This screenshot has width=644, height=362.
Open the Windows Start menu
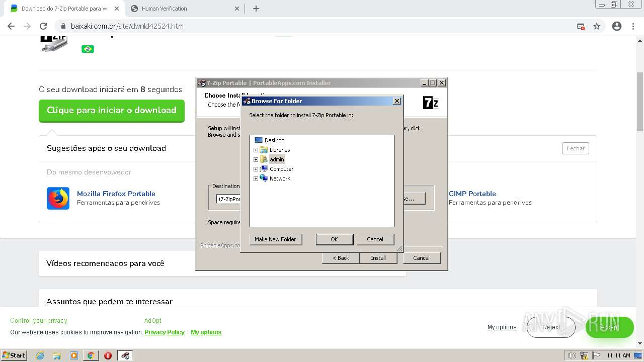(14, 355)
